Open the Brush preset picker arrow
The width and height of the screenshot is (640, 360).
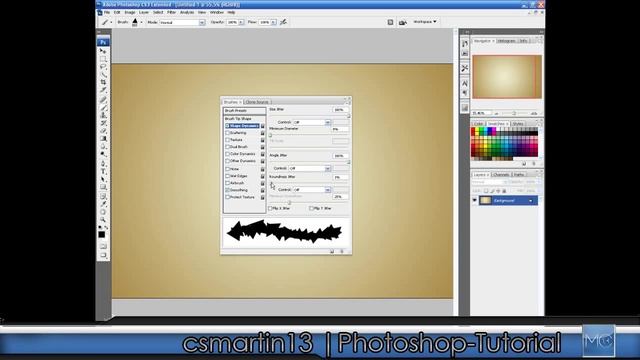[x=141, y=22]
